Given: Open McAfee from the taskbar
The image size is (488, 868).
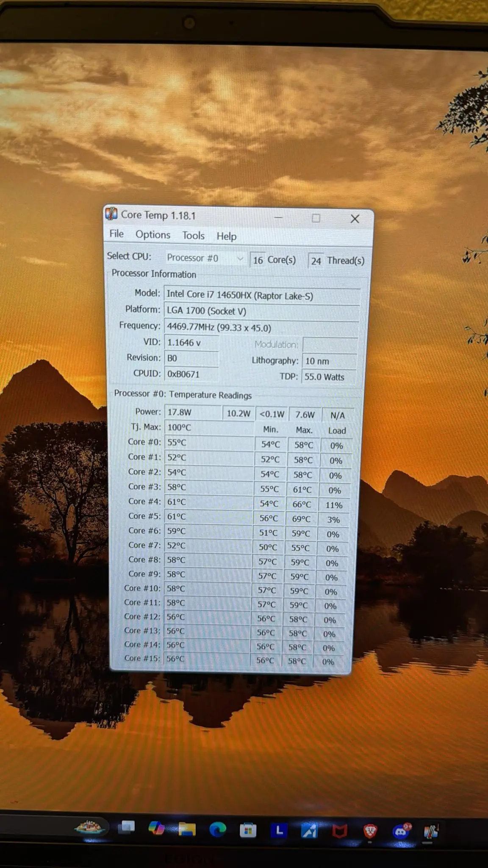Looking at the screenshot, I should pos(340,832).
